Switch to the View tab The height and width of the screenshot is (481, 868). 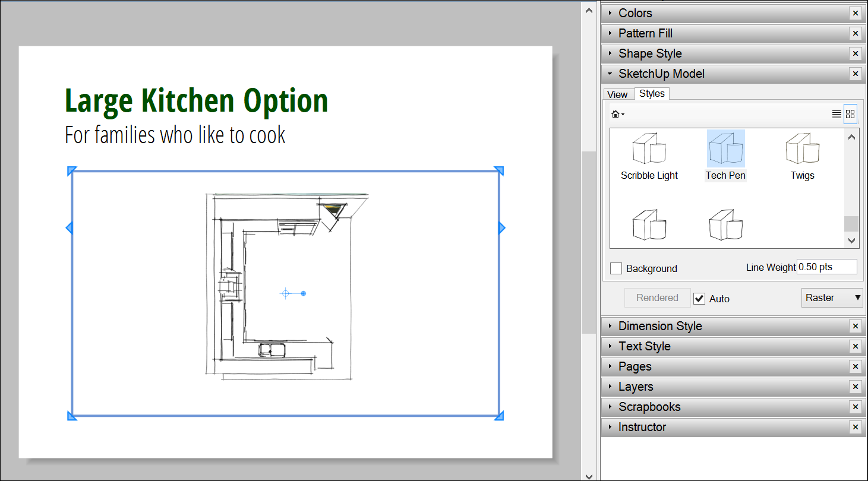(x=617, y=94)
